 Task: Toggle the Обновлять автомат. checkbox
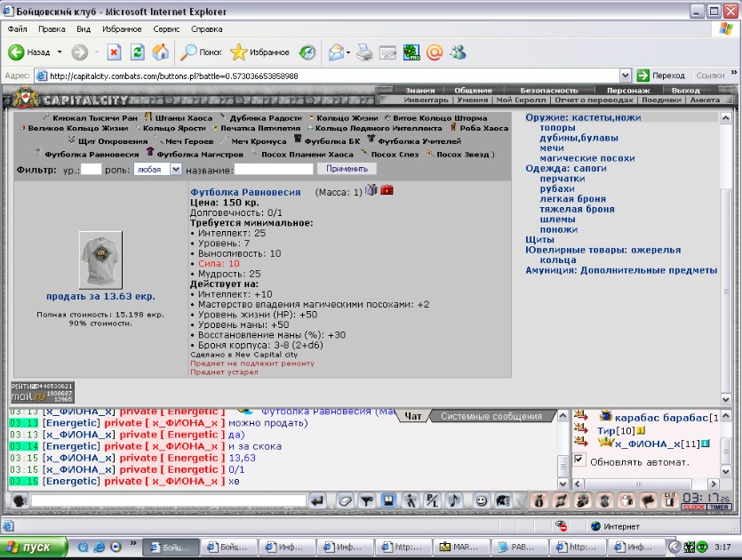pos(579,460)
